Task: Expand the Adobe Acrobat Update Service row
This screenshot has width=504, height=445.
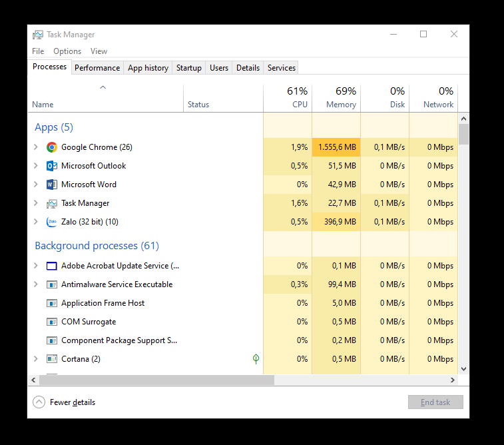Action: click(x=36, y=266)
